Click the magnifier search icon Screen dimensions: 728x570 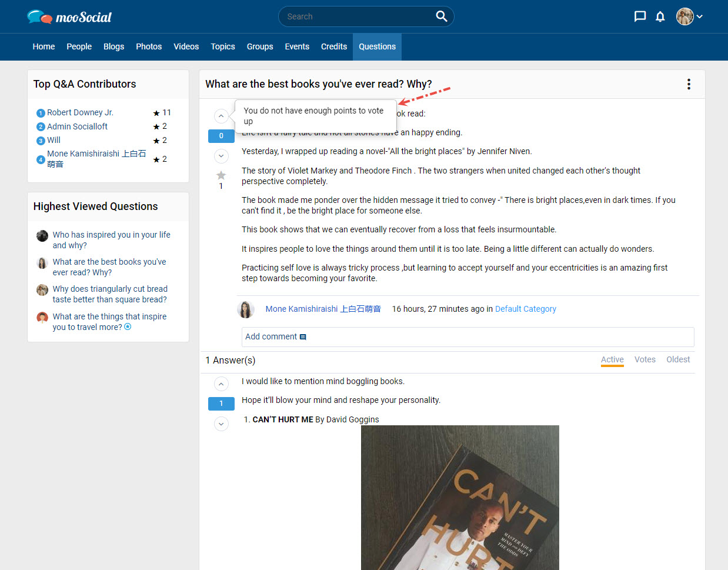tap(442, 16)
